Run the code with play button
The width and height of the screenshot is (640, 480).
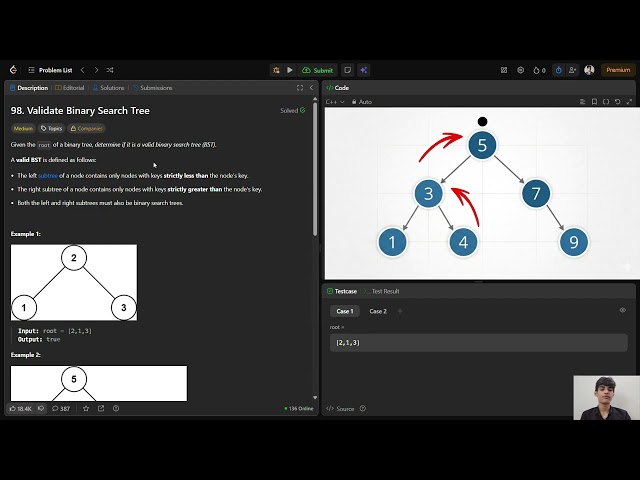point(290,70)
